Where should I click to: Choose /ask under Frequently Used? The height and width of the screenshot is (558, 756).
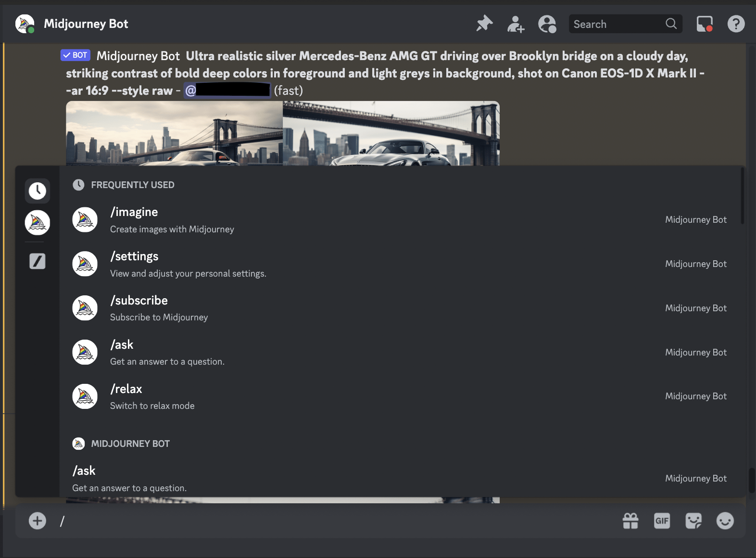pos(402,352)
